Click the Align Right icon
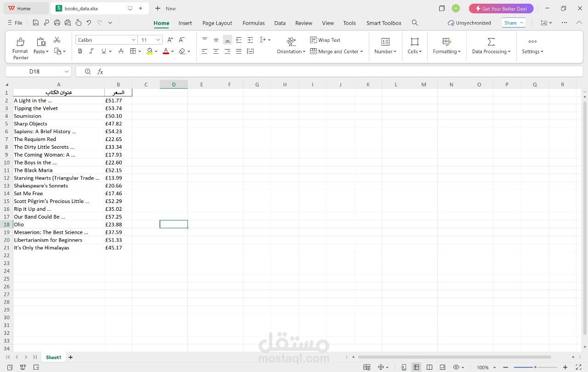The width and height of the screenshot is (588, 372). pyautogui.click(x=227, y=51)
